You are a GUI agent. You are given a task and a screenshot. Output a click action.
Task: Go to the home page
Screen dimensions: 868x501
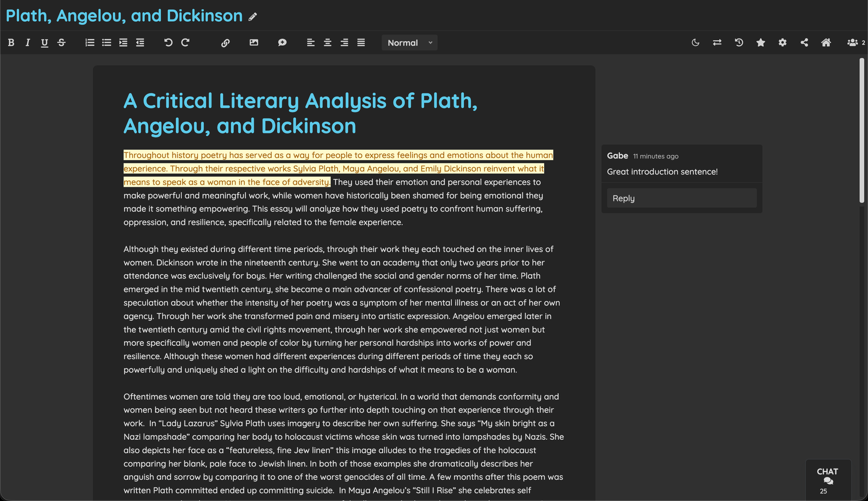(826, 42)
